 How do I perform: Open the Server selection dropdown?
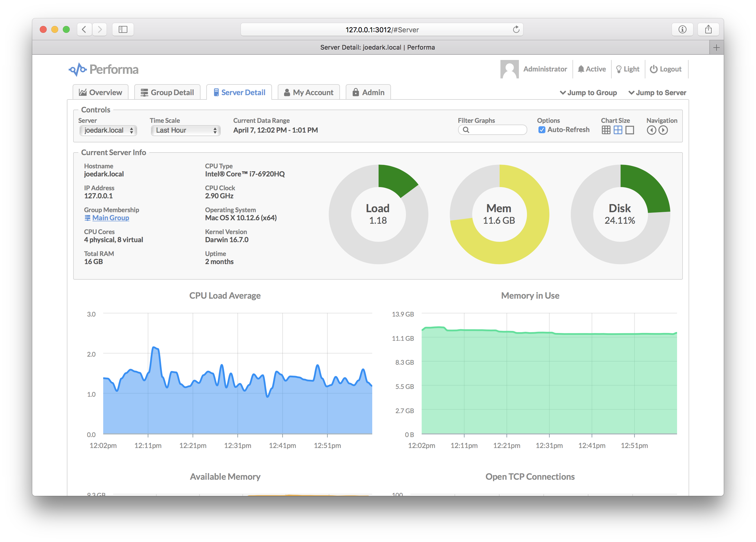pos(108,130)
